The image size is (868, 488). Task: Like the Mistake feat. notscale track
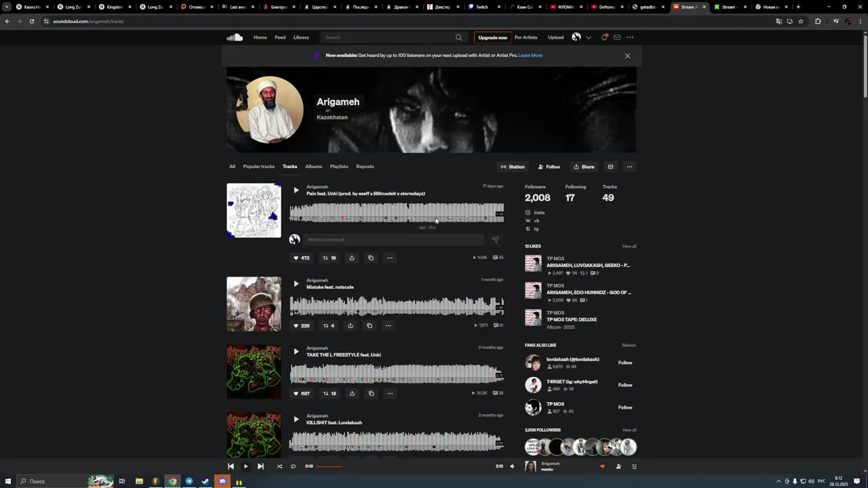tap(301, 325)
